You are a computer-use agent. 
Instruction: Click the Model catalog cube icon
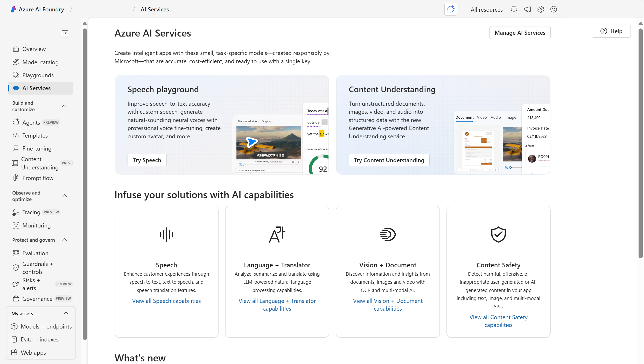(16, 62)
